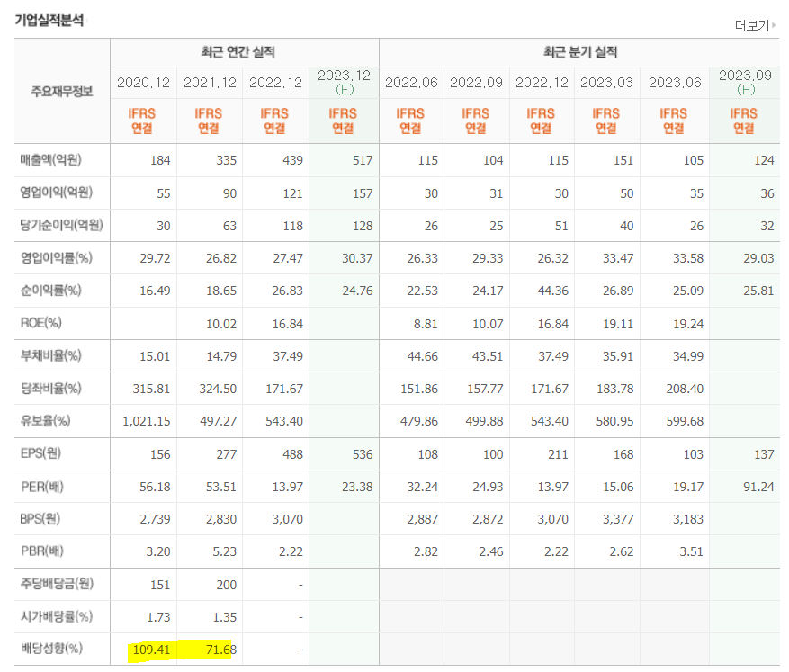Select the EPS(원) row label
Viewport: 789px width, 672px height.
click(x=40, y=453)
